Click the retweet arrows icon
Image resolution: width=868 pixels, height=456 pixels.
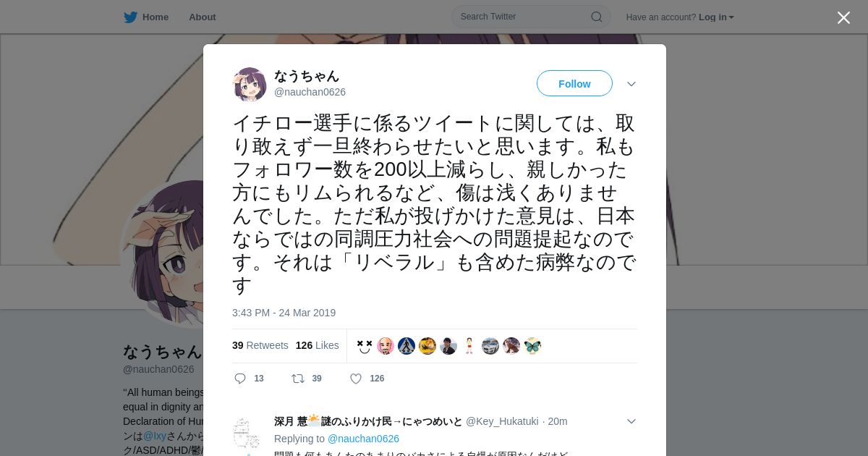297,379
